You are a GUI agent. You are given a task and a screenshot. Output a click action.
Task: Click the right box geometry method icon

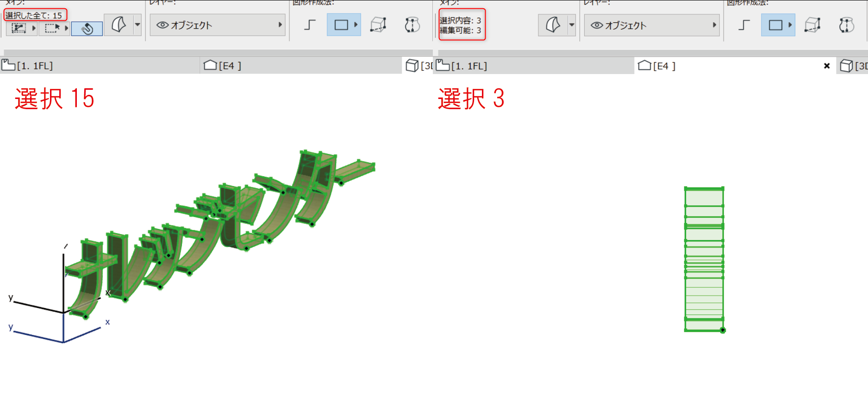click(812, 25)
